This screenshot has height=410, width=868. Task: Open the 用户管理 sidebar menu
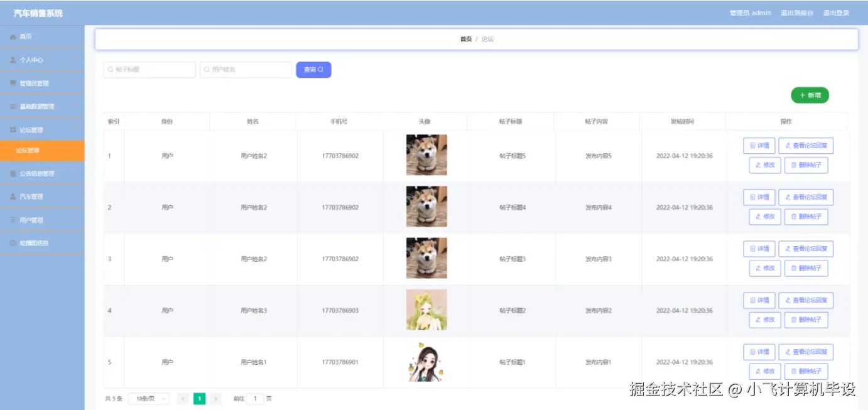click(x=42, y=220)
